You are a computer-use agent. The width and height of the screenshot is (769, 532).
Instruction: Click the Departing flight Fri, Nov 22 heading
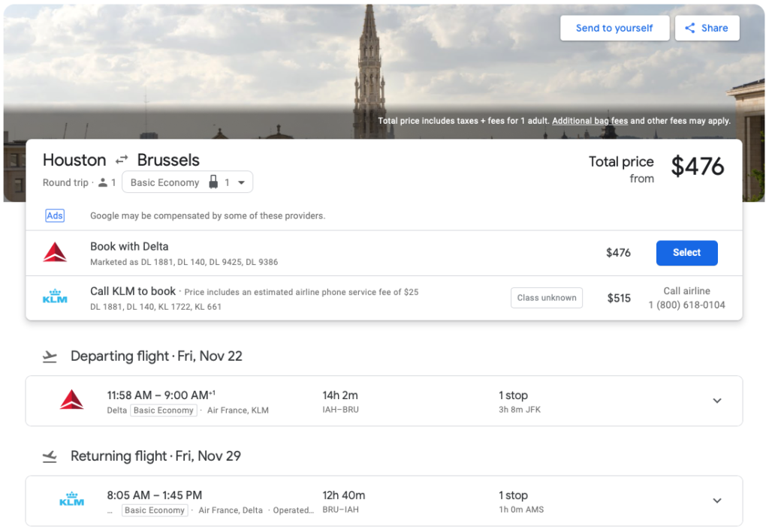tap(156, 356)
